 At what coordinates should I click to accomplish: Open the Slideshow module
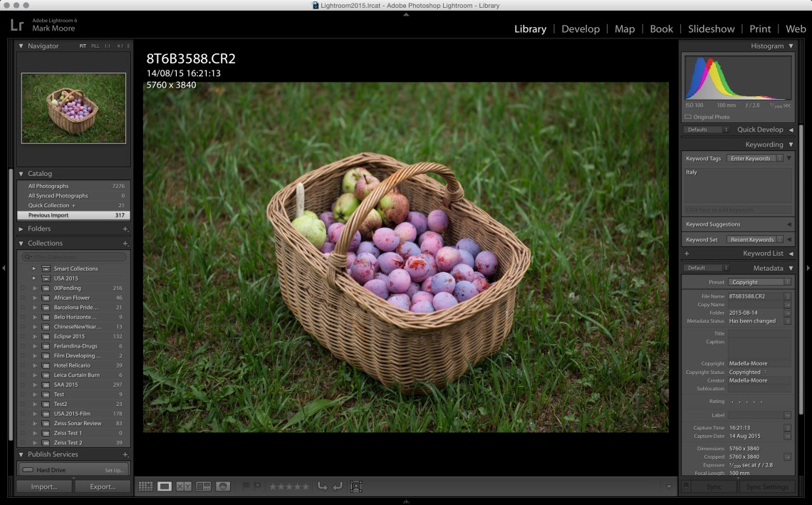(x=711, y=29)
